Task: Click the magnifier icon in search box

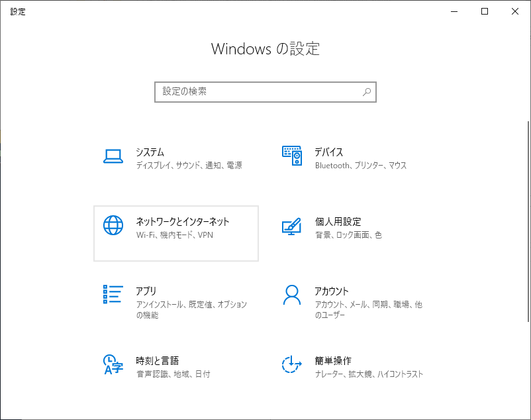Action: 367,92
